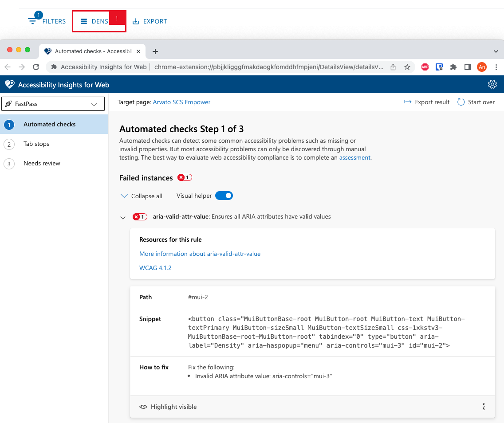Click the Failed instances count badge

point(185,178)
